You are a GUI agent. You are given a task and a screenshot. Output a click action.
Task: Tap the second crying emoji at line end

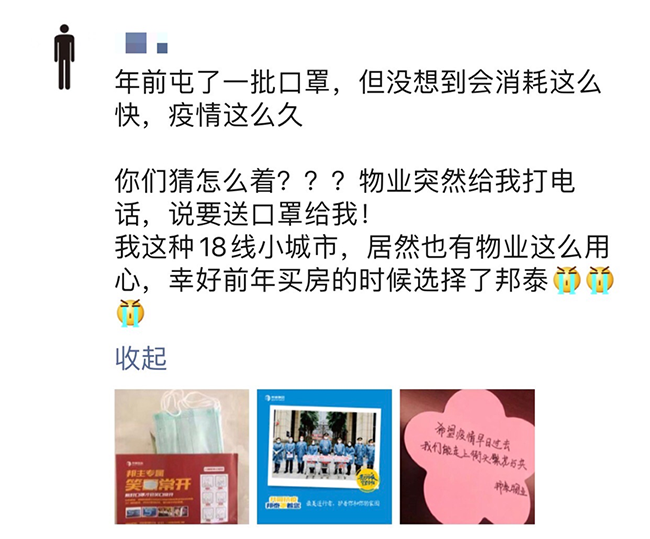pos(599,281)
